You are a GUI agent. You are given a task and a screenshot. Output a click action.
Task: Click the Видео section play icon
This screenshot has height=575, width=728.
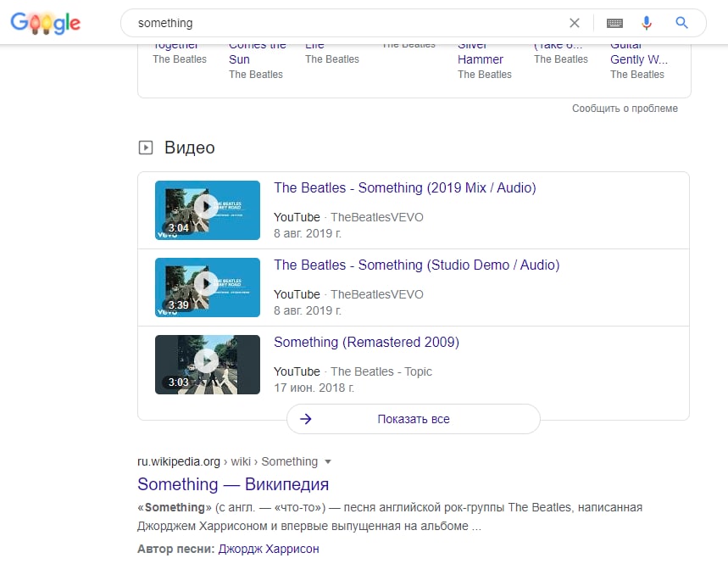pyautogui.click(x=146, y=148)
